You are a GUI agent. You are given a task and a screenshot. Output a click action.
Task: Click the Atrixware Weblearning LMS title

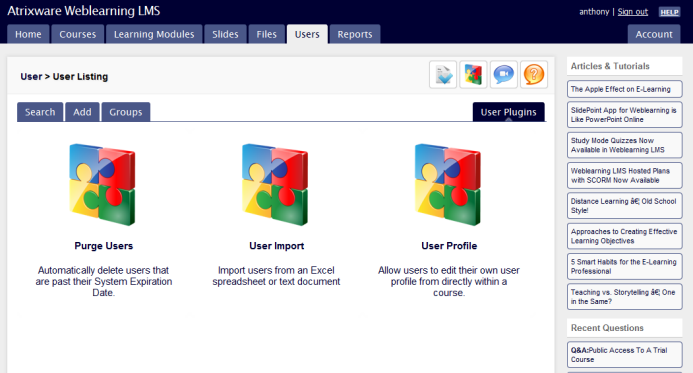click(x=84, y=11)
